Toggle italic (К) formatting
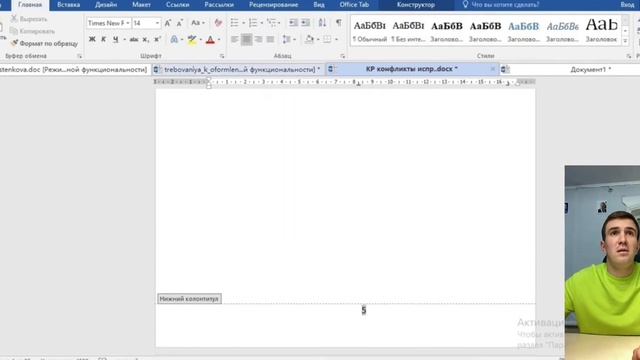 [103, 39]
